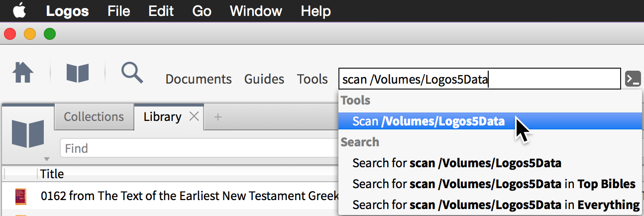Viewport: 644px width, 216px height.
Task: Click the book cover thumbnail for 0162 row
Action: [20, 196]
